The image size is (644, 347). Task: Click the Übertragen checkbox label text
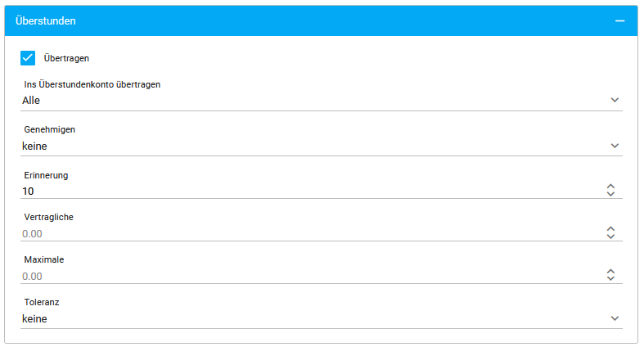click(x=66, y=59)
